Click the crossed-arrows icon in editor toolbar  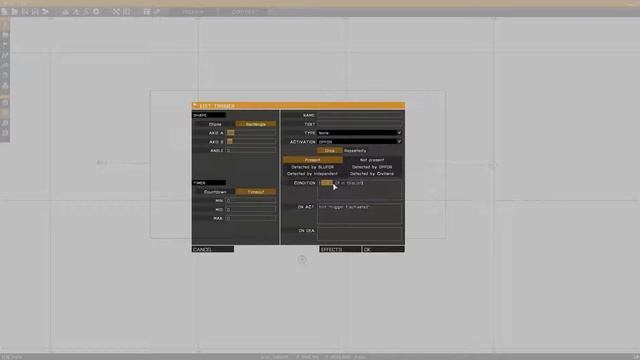pyautogui.click(x=116, y=12)
